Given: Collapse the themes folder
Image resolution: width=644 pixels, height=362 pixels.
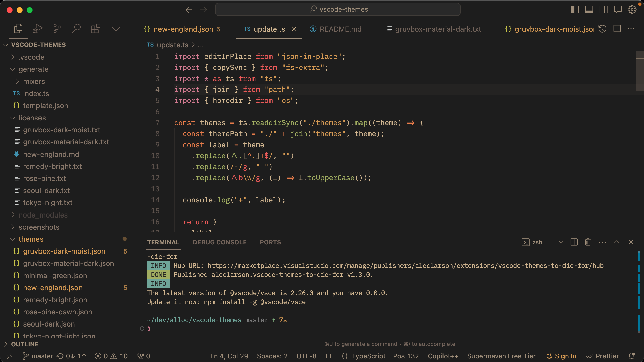Looking at the screenshot, I should pos(31,239).
